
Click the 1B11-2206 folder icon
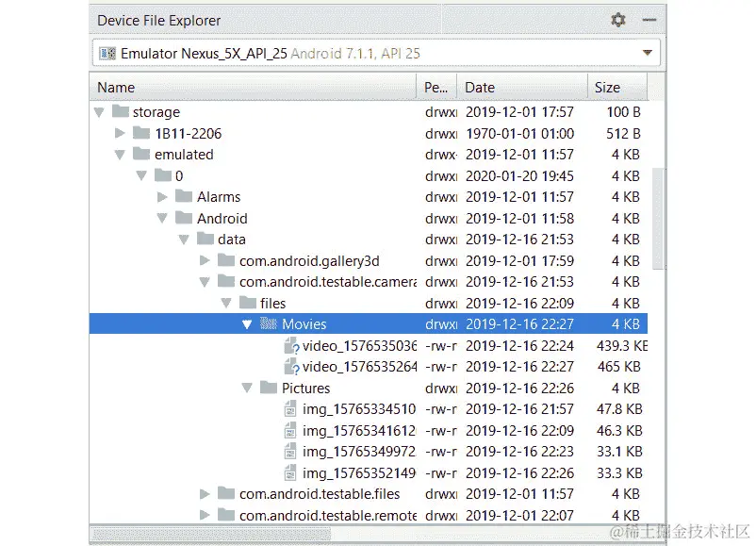[x=141, y=133]
